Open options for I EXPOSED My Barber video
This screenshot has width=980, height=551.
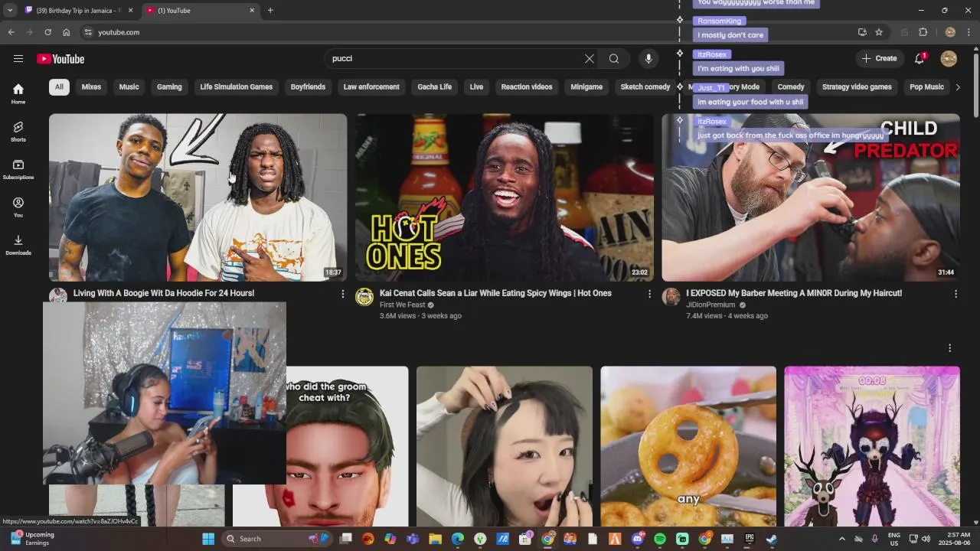tap(955, 294)
